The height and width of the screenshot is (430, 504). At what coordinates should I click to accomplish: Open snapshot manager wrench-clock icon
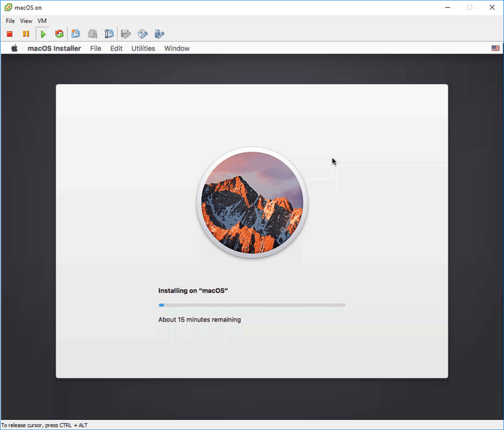click(109, 34)
